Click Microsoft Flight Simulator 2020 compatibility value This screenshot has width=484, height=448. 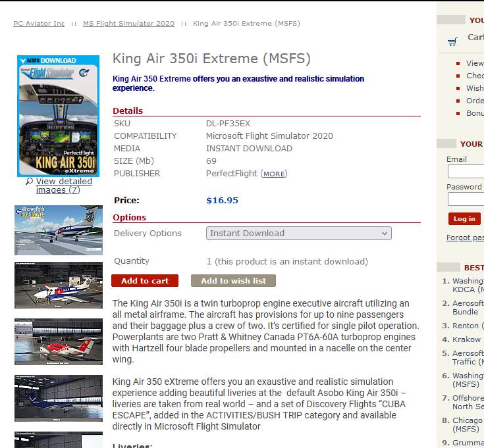[x=269, y=136]
